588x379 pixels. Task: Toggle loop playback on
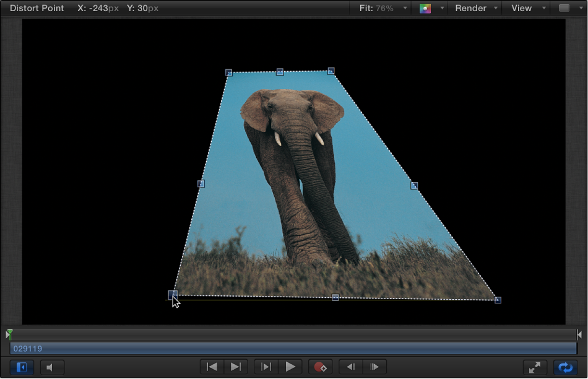pos(565,367)
